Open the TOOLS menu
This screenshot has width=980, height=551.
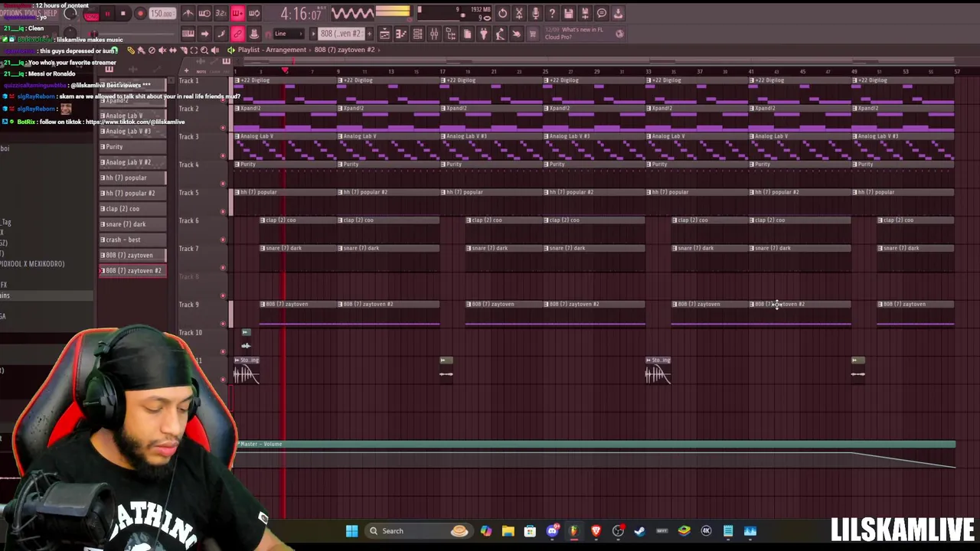click(x=34, y=14)
